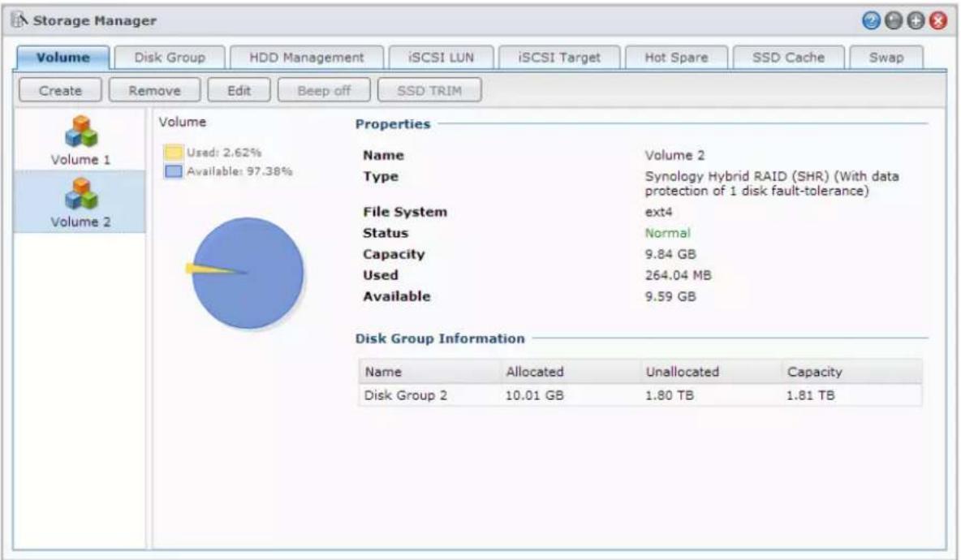
Task: Click the ext4 file system value
Action: click(658, 212)
